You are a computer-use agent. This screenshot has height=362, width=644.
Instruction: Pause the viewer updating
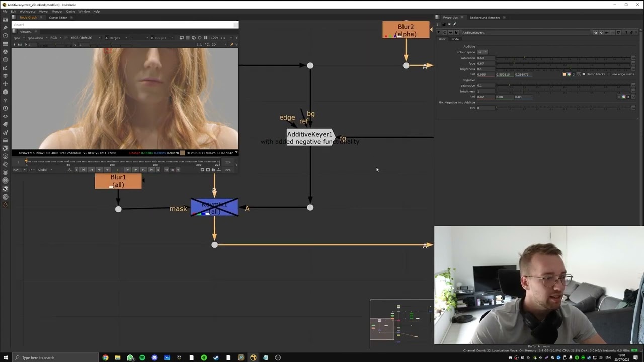tap(206, 38)
